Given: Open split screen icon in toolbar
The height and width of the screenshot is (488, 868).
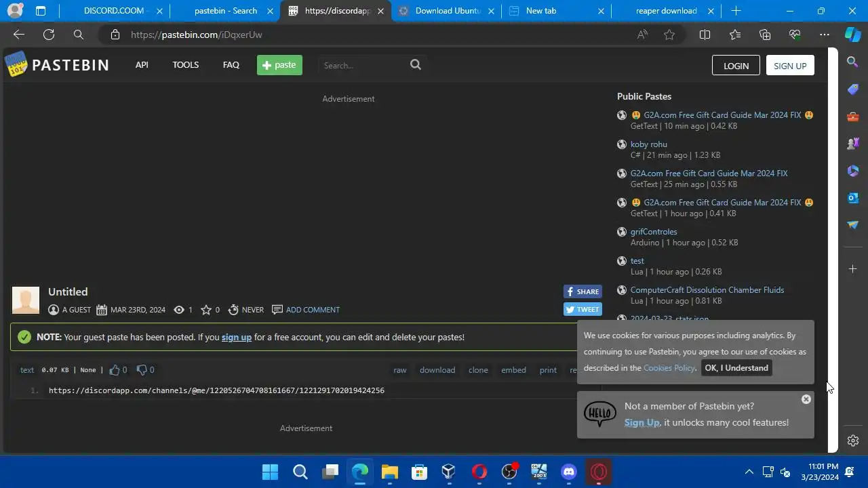Looking at the screenshot, I should [705, 35].
